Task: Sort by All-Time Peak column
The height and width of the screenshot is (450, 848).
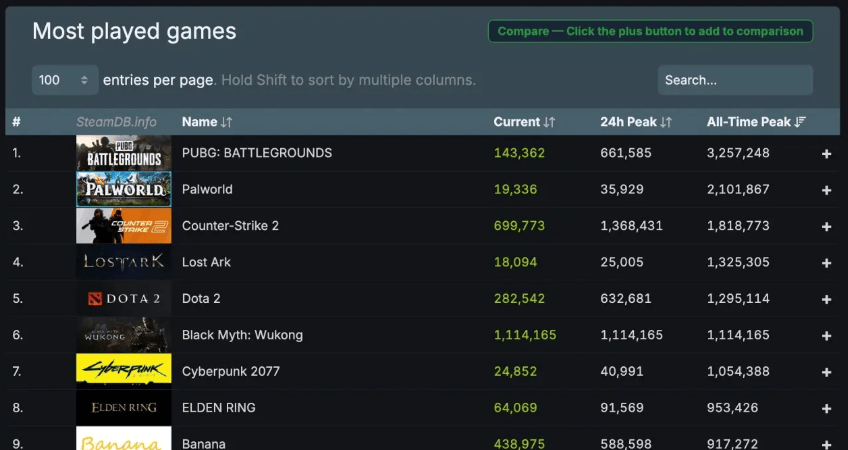Action: [x=756, y=122]
